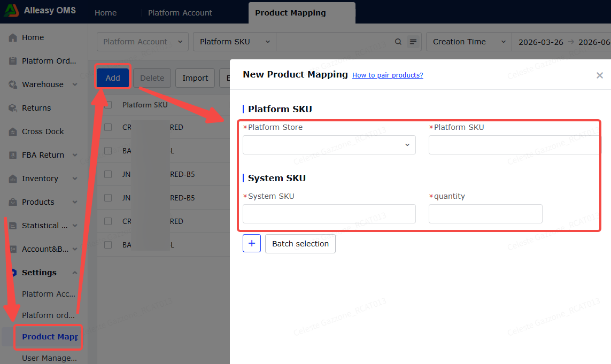Screen dimensions: 611x364
Task: Expand the Warehouse sidebar menu
Action: (x=75, y=84)
